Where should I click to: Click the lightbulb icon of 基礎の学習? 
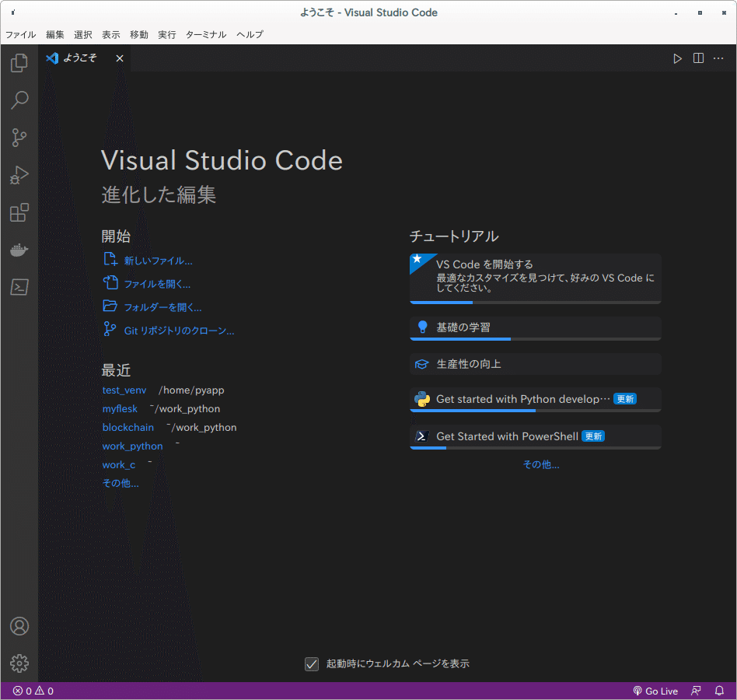click(x=423, y=327)
